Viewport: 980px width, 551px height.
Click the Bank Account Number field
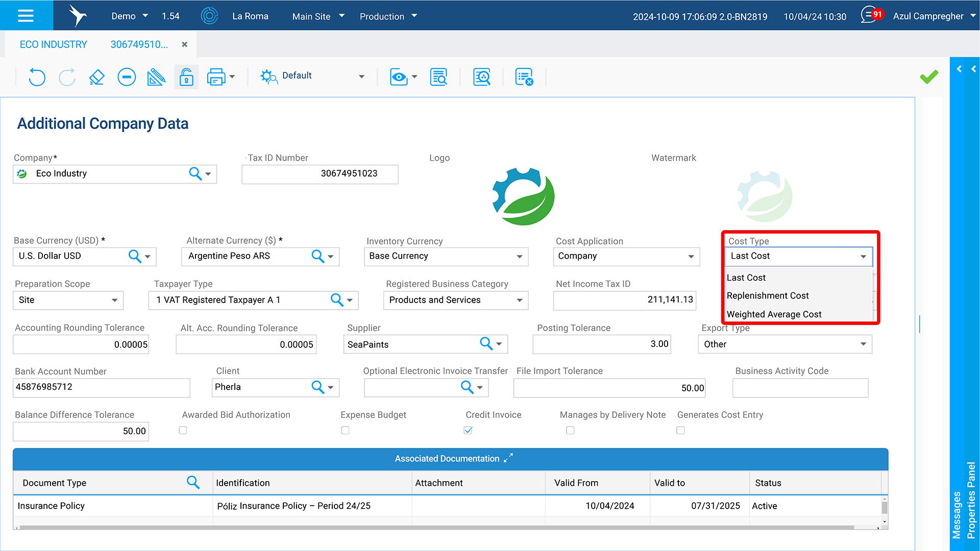click(x=101, y=387)
